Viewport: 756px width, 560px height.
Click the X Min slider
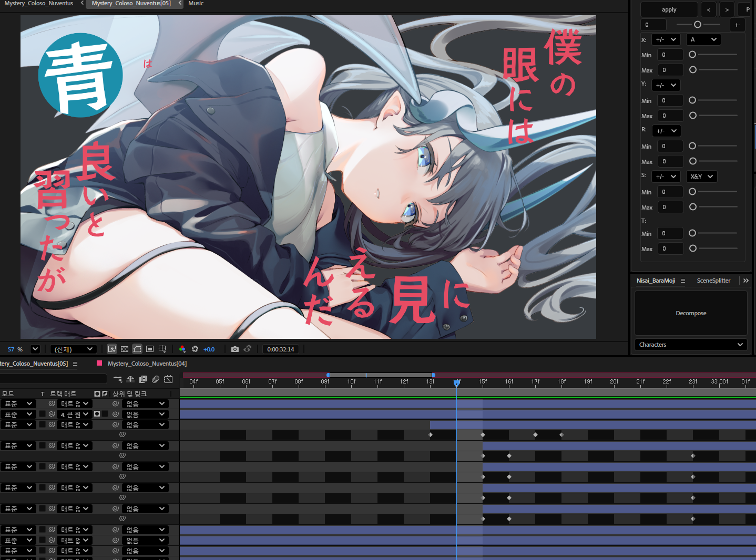(713, 55)
